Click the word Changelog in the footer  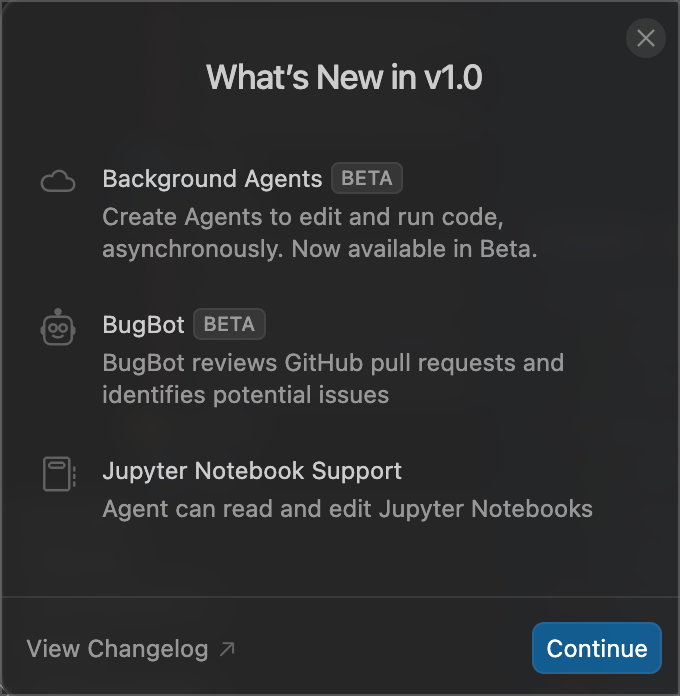148,649
